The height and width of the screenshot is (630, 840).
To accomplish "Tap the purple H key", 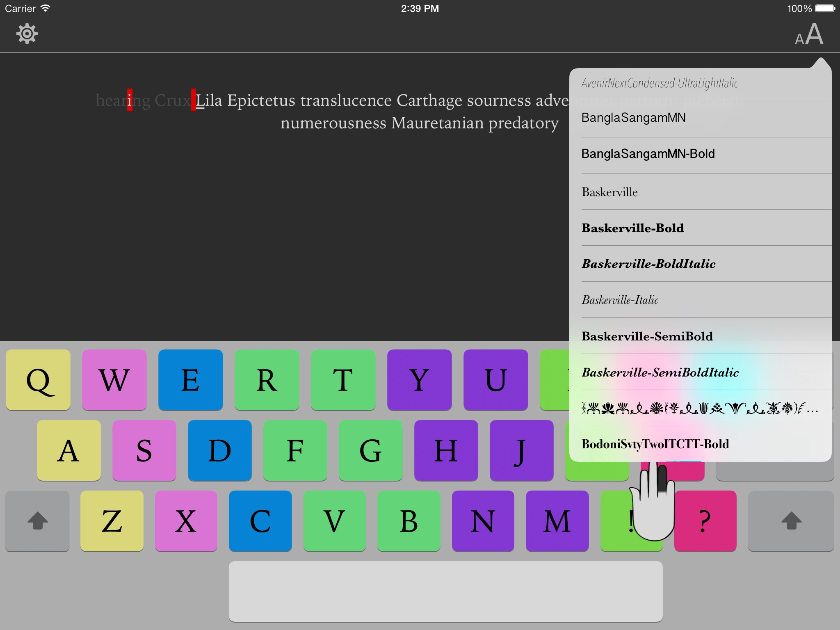I will 446,450.
